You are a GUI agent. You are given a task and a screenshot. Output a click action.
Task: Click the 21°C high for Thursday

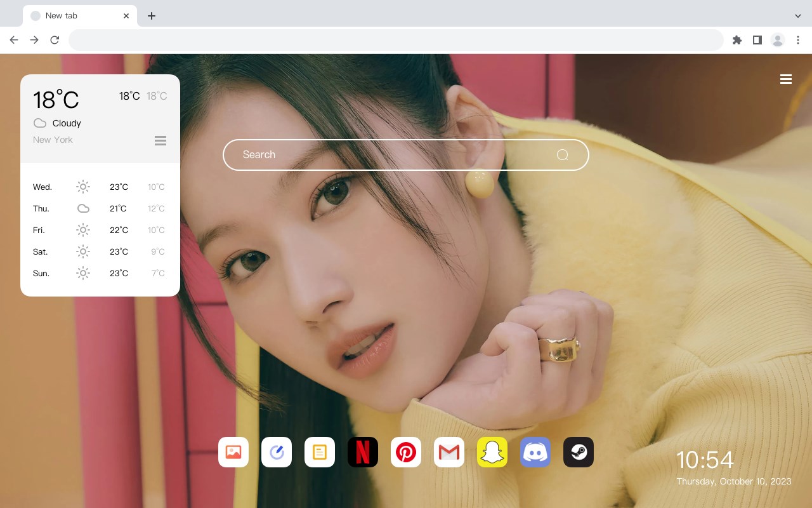click(x=118, y=208)
